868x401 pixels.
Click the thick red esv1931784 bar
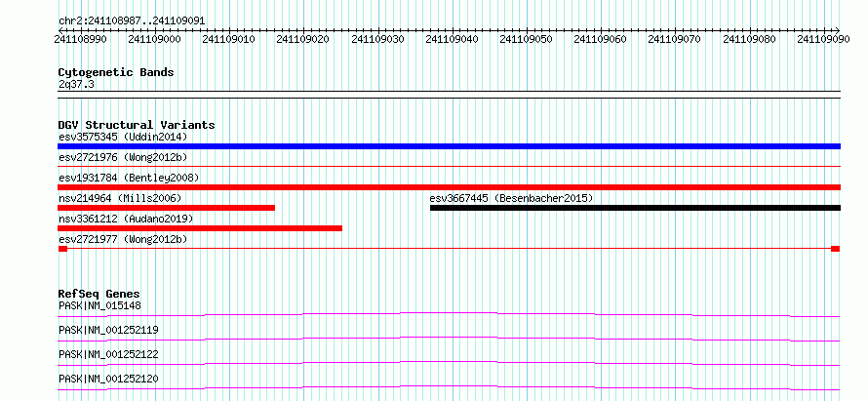coord(449,187)
